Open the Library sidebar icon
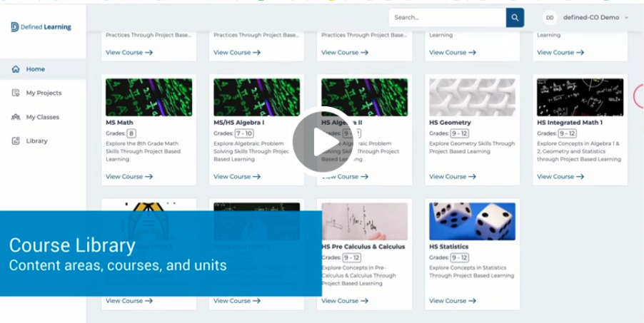 pos(16,140)
